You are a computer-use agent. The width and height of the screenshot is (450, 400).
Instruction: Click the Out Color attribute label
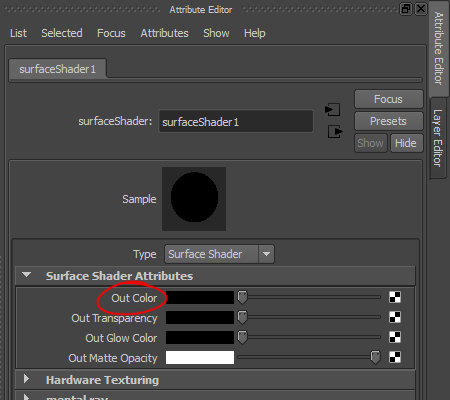pos(134,298)
